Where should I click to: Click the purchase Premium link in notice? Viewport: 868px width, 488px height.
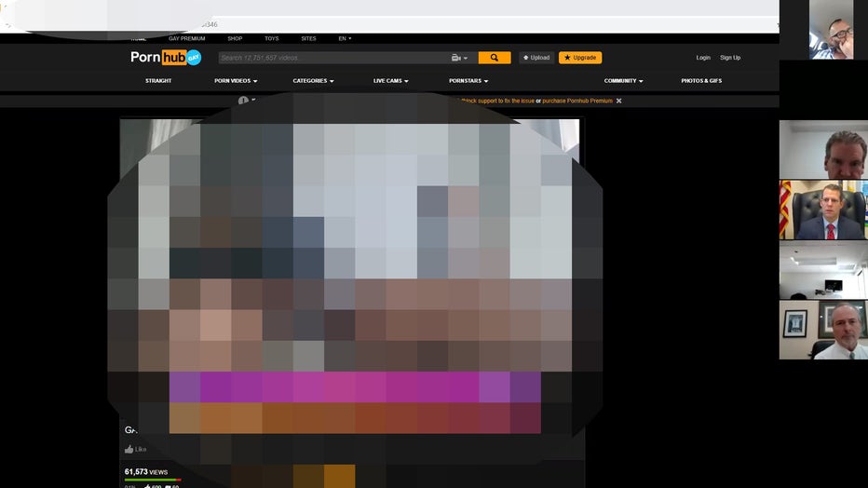[x=577, y=101]
